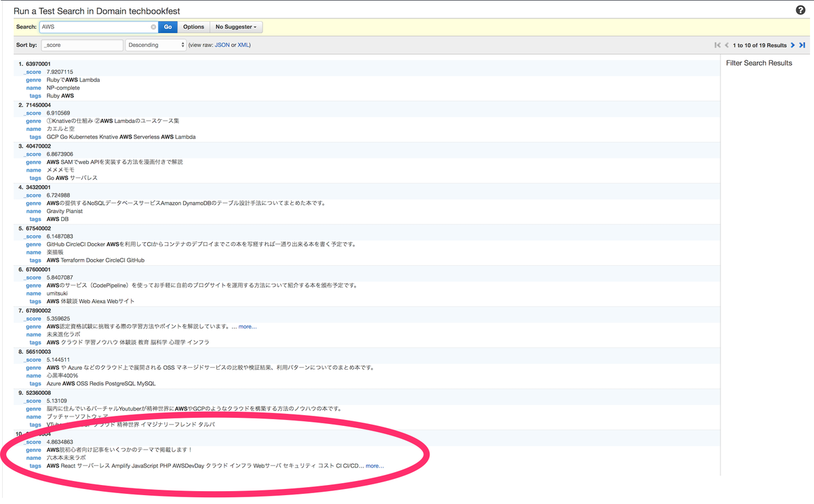Click score value 5.8407087

(x=60, y=277)
